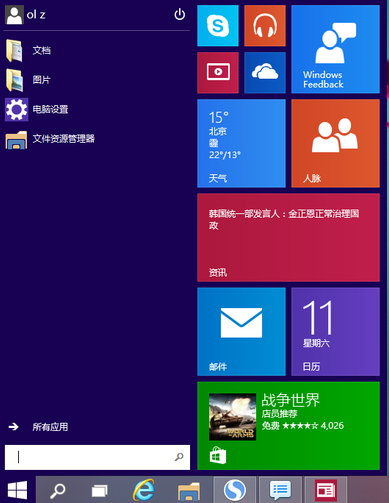
Task: Click the ol z user account picture
Action: 14,15
